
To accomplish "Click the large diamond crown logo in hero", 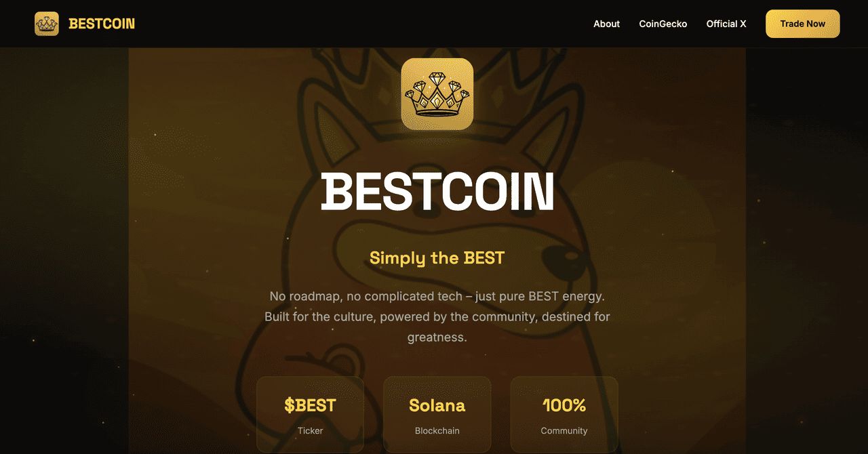I will (437, 94).
